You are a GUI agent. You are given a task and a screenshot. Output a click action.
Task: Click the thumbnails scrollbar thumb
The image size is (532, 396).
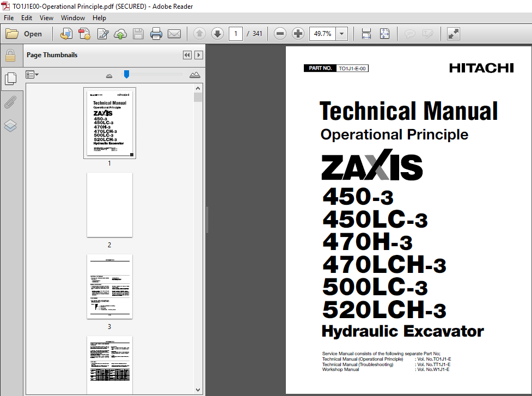pos(198,98)
